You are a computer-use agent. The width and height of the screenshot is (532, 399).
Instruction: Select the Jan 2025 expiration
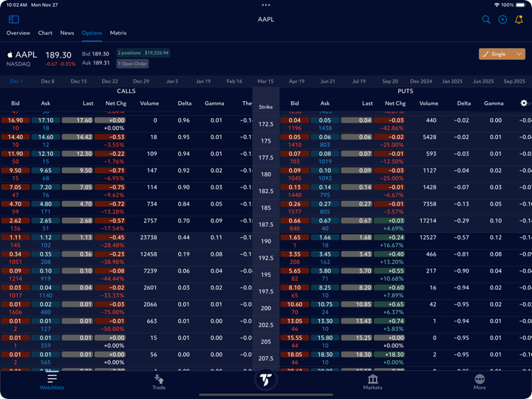click(452, 81)
